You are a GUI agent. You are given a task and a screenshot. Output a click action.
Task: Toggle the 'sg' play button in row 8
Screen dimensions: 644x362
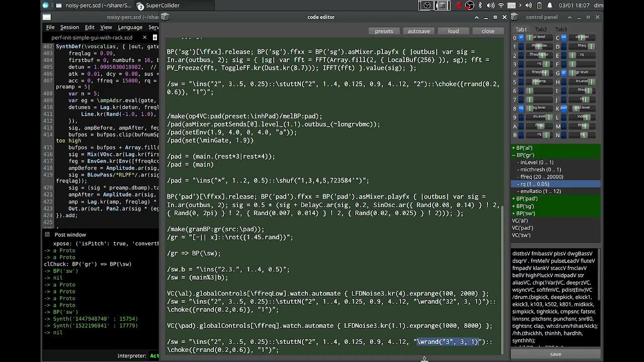(521, 108)
